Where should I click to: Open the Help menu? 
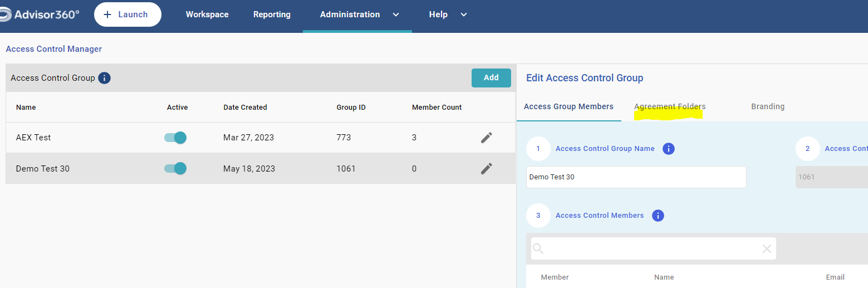click(438, 14)
